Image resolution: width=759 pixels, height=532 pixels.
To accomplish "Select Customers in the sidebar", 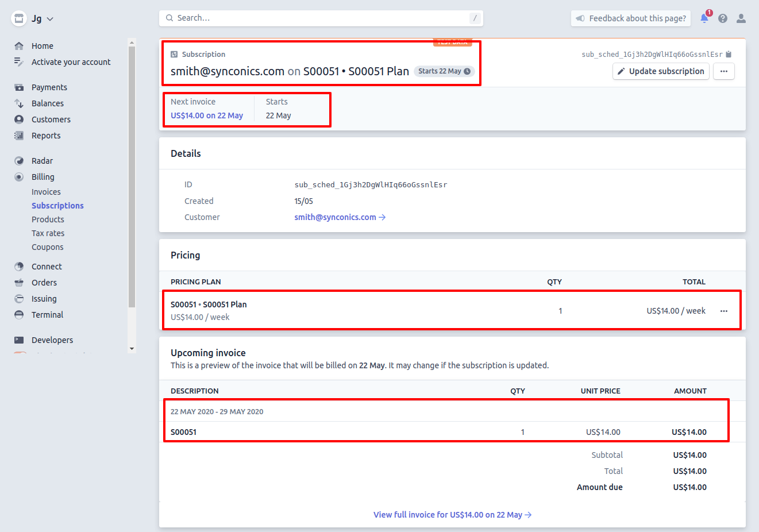I will click(51, 119).
